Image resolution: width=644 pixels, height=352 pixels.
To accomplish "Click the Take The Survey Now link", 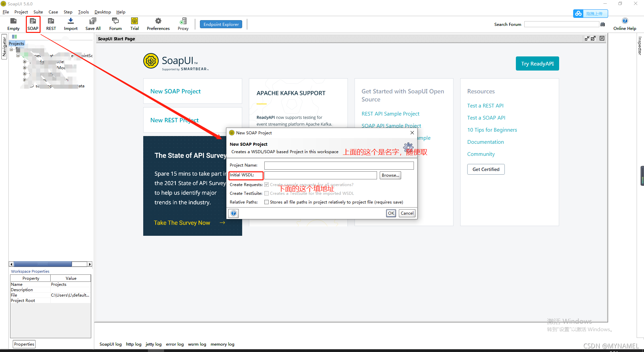I will (182, 223).
